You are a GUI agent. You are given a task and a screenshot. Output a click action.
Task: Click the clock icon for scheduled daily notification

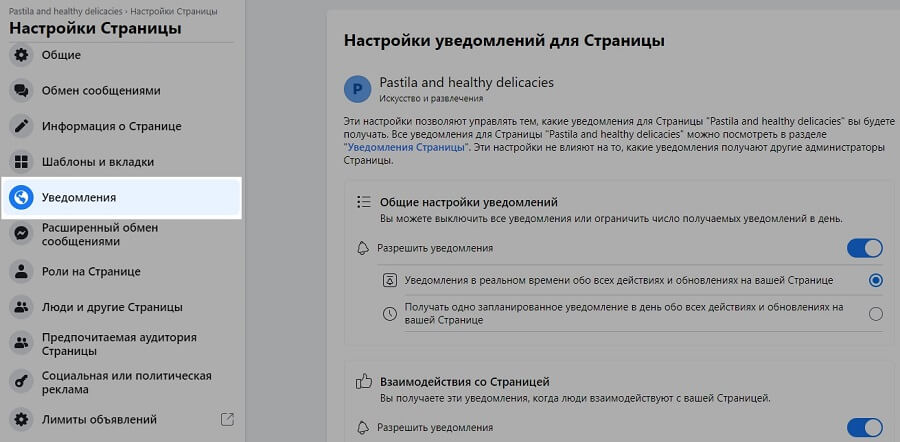pyautogui.click(x=390, y=314)
